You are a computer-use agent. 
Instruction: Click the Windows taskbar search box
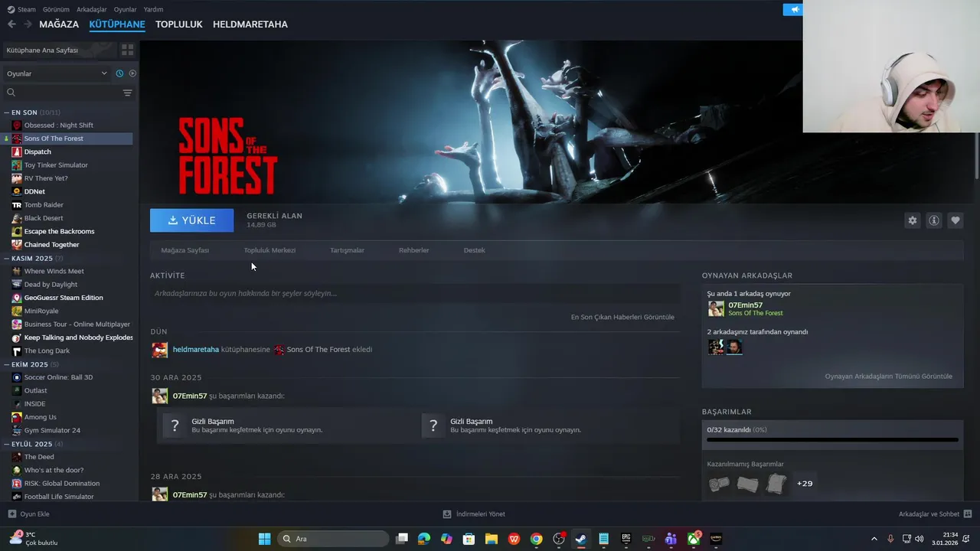tap(332, 539)
